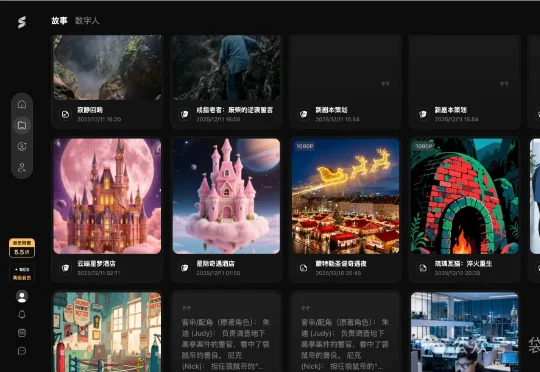Click the date 2025/12/10 20:45

pos(338,273)
